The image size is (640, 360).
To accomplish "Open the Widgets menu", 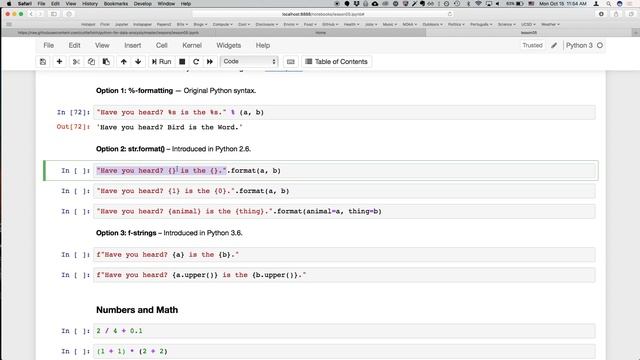I will click(x=229, y=45).
